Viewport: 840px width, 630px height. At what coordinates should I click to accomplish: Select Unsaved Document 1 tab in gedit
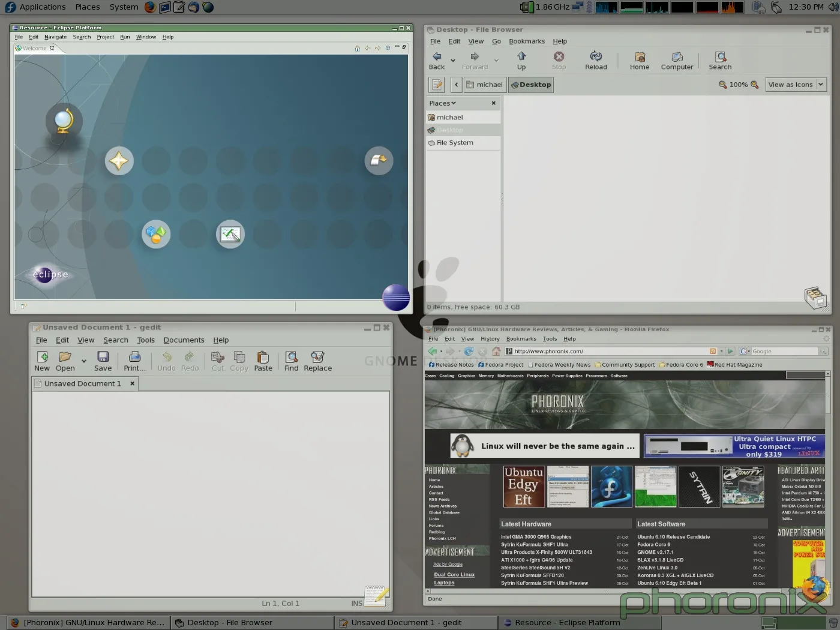click(82, 383)
